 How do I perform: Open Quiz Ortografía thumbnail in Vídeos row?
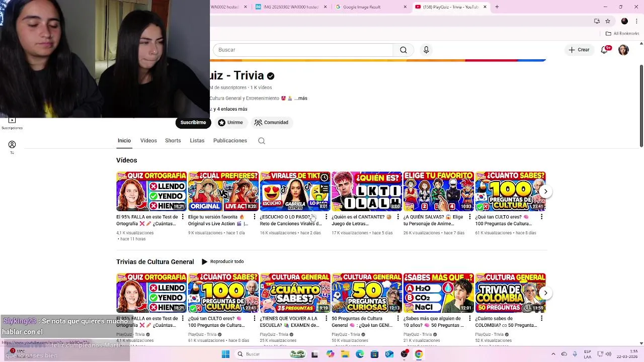151,191
